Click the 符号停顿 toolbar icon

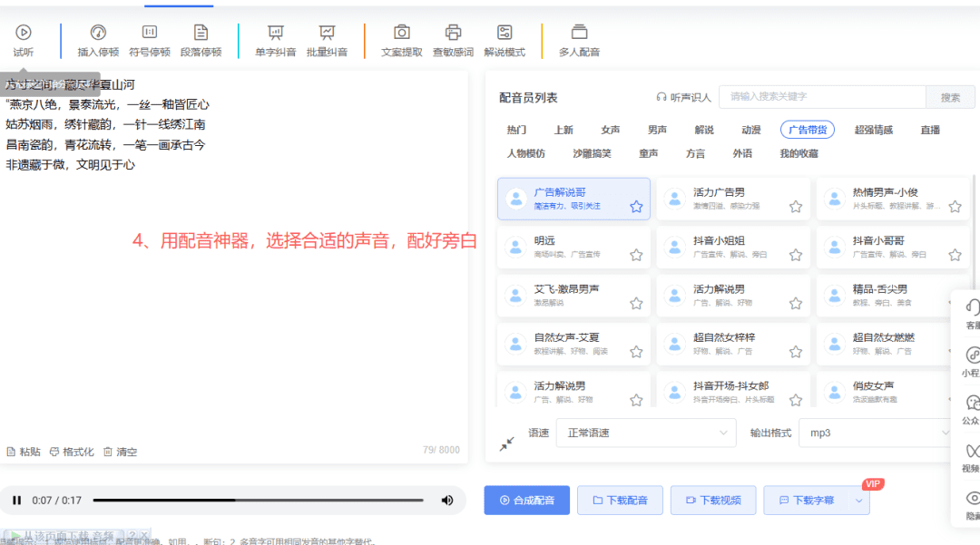[x=150, y=33]
